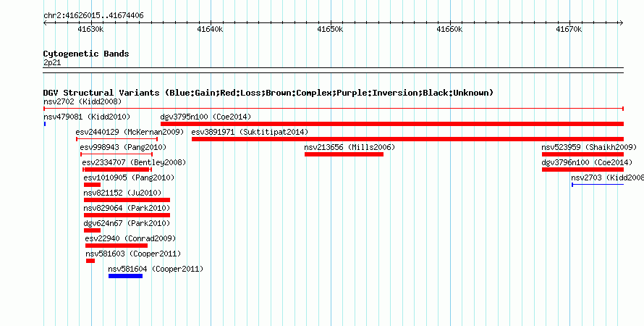This screenshot has height=326, width=644.
Task: Click the left arrowhead of the ruler
Action: 46,23
